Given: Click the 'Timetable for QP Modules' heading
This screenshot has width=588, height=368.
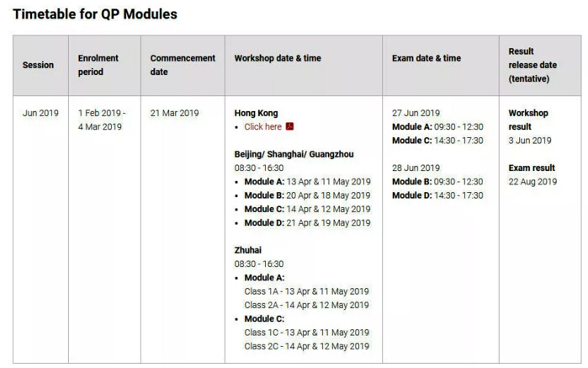Looking at the screenshot, I should pos(95,14).
